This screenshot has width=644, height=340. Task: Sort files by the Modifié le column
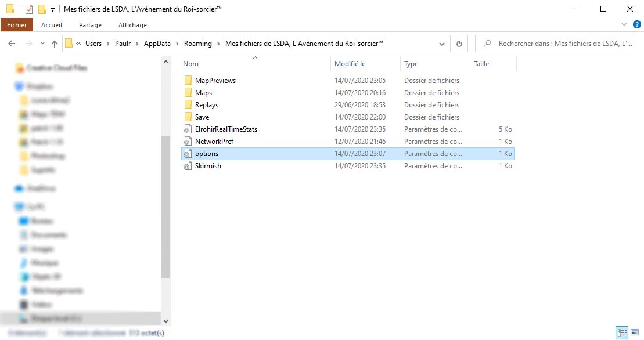point(350,64)
